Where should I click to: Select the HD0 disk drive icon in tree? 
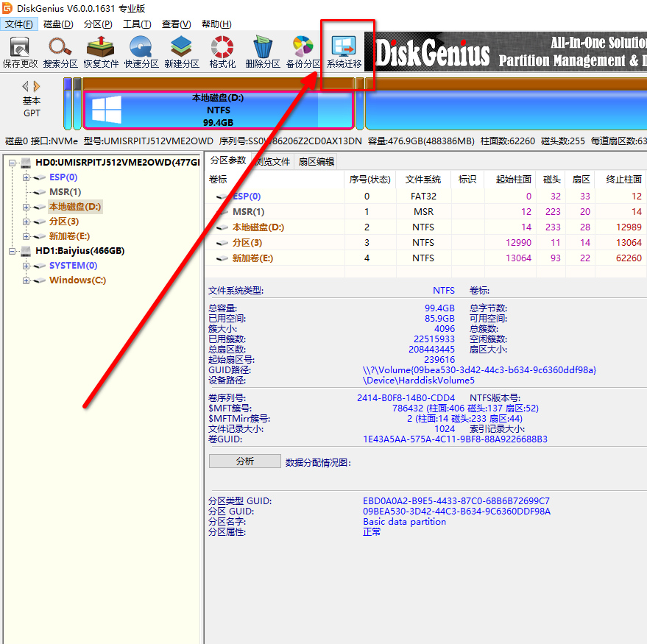click(26, 163)
